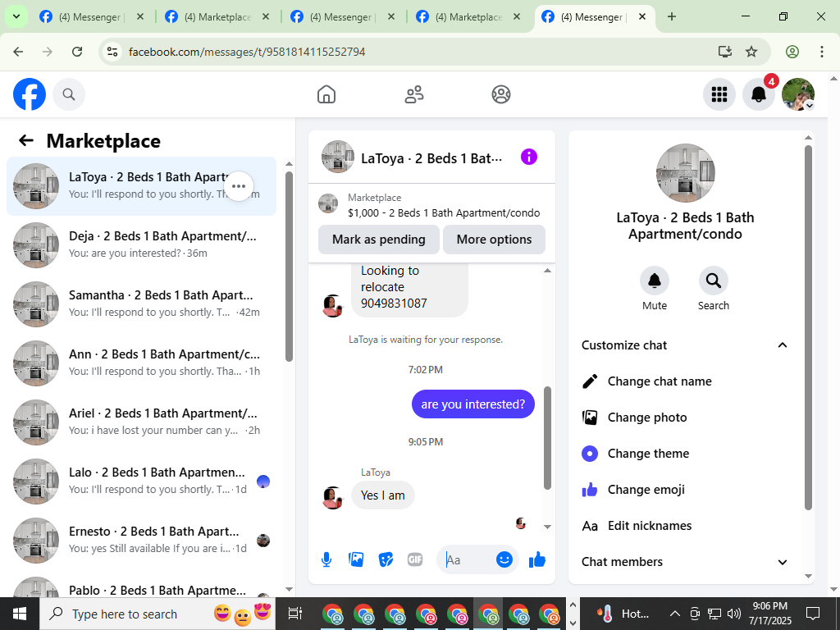Open the Groups icon in top navigation
The height and width of the screenshot is (630, 840).
tap(501, 94)
